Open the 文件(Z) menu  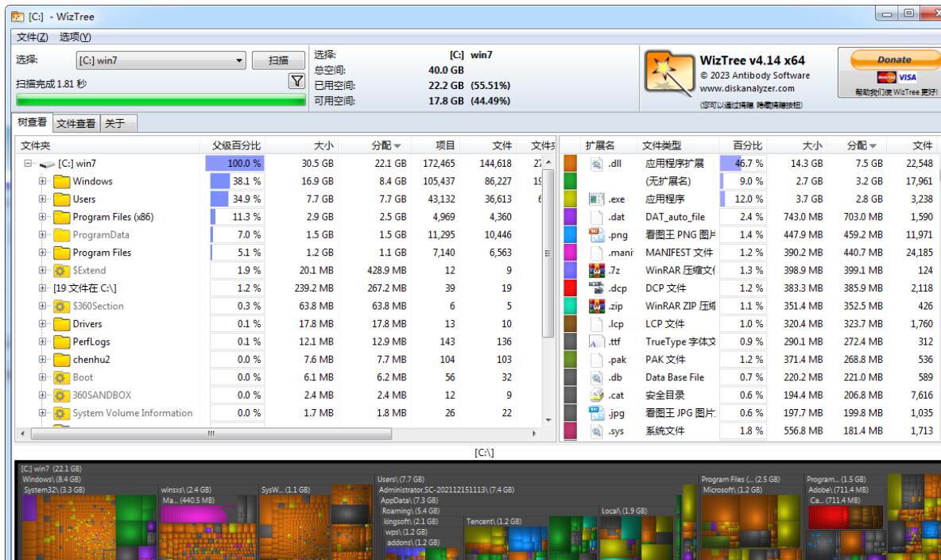pyautogui.click(x=33, y=37)
